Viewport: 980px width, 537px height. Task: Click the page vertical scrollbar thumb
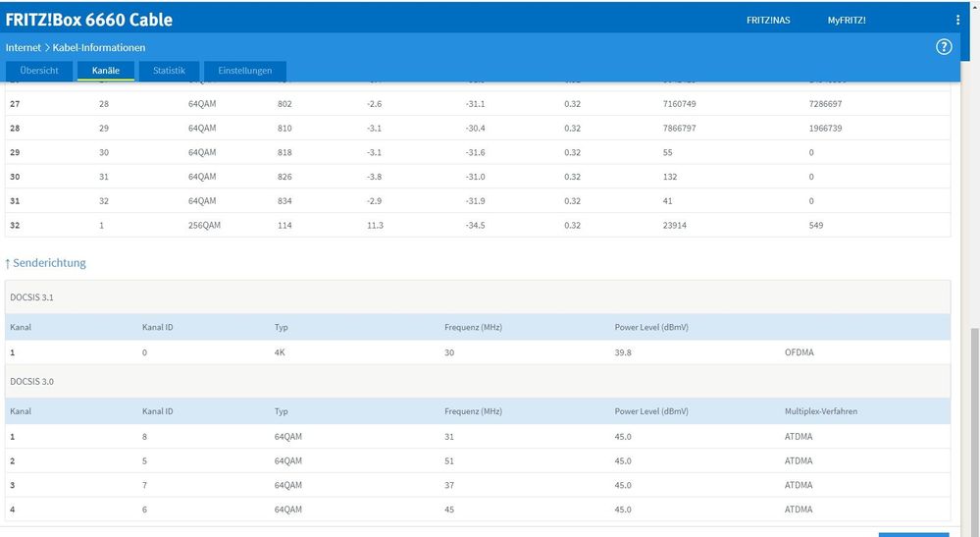click(x=974, y=431)
